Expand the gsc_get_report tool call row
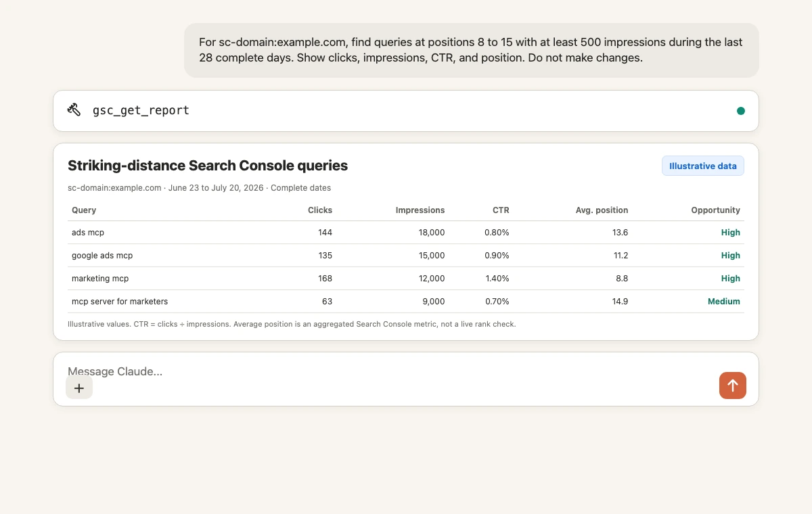This screenshot has width=812, height=514. point(406,111)
